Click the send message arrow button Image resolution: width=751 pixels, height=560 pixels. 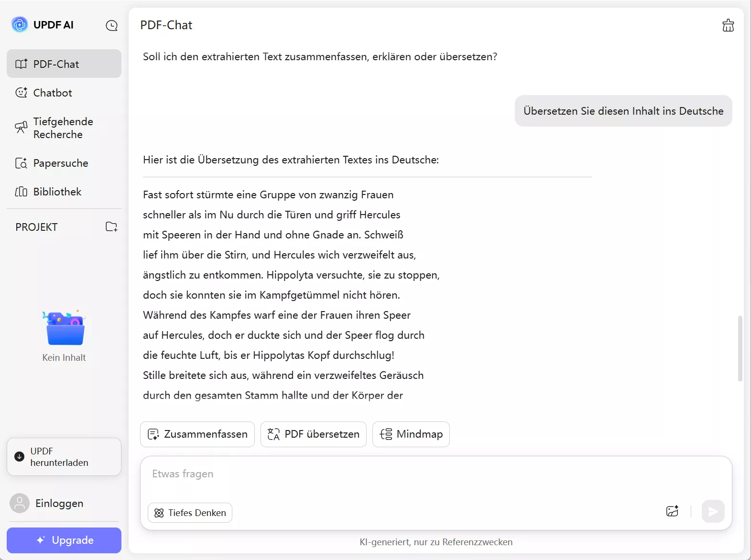click(713, 511)
